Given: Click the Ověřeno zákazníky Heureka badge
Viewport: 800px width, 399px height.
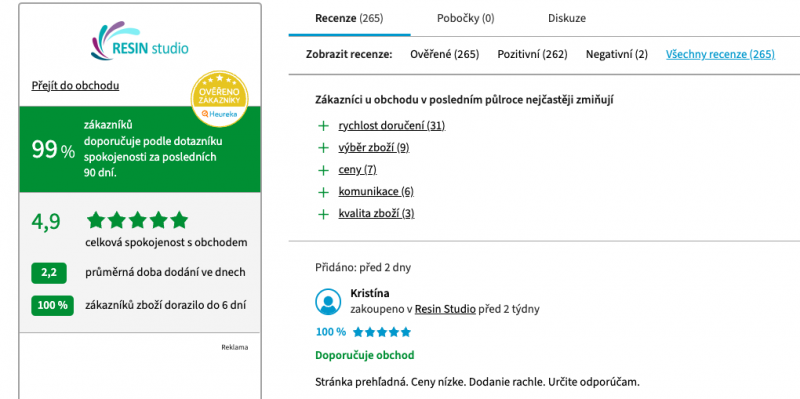Looking at the screenshot, I should click(219, 98).
